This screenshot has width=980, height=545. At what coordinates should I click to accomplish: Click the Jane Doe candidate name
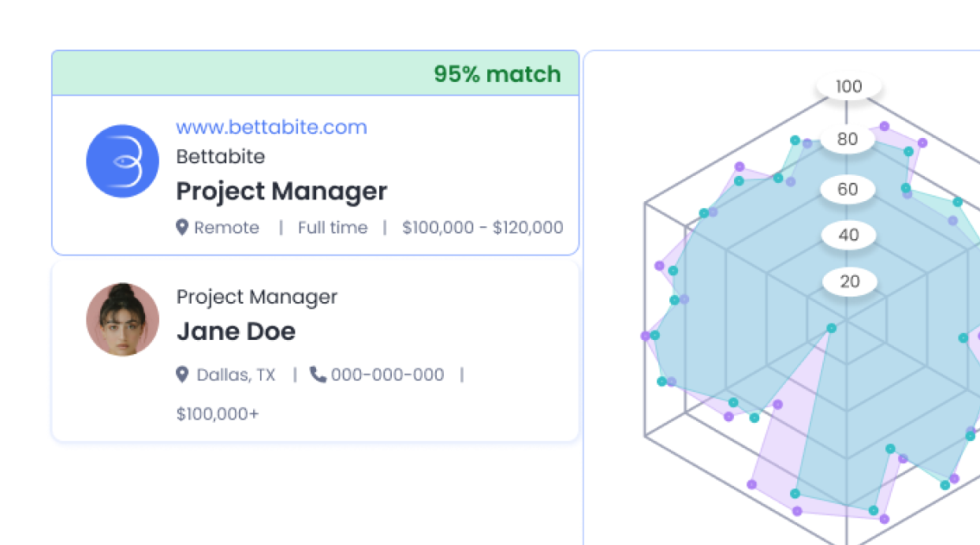(236, 331)
